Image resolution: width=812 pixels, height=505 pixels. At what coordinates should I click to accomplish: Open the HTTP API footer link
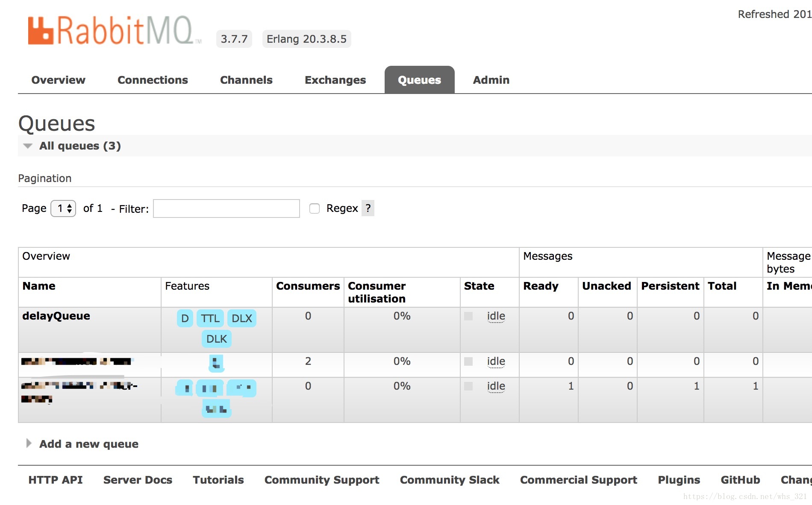point(56,480)
